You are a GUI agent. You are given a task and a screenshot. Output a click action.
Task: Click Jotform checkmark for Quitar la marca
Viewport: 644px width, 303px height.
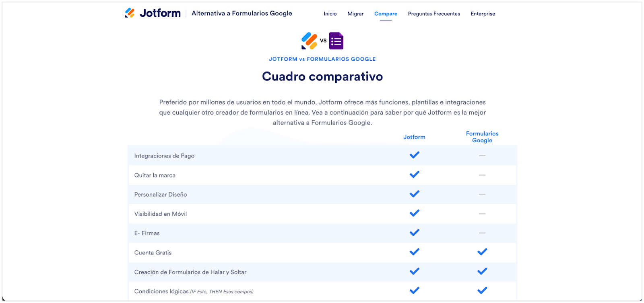pyautogui.click(x=414, y=174)
